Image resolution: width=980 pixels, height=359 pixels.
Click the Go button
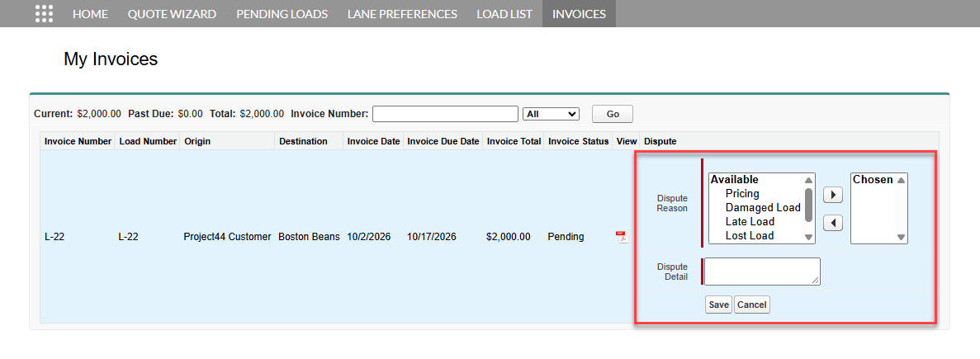(x=613, y=114)
